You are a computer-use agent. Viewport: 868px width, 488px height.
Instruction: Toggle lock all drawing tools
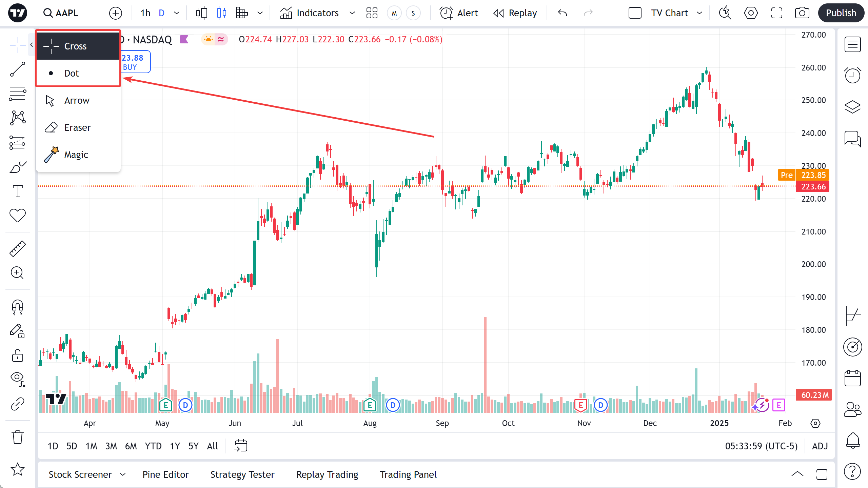click(17, 356)
